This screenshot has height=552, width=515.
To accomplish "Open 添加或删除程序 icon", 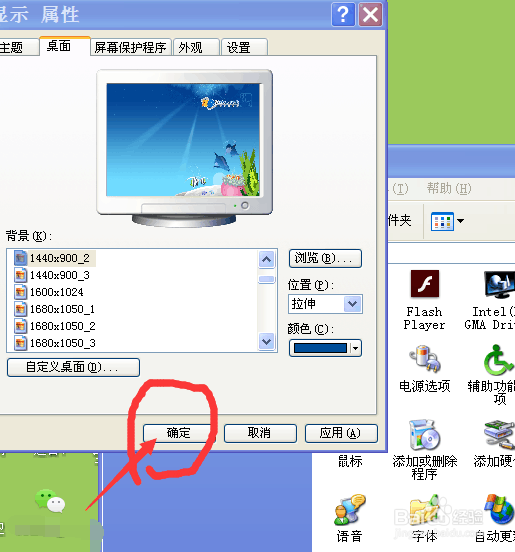I will 425,434.
